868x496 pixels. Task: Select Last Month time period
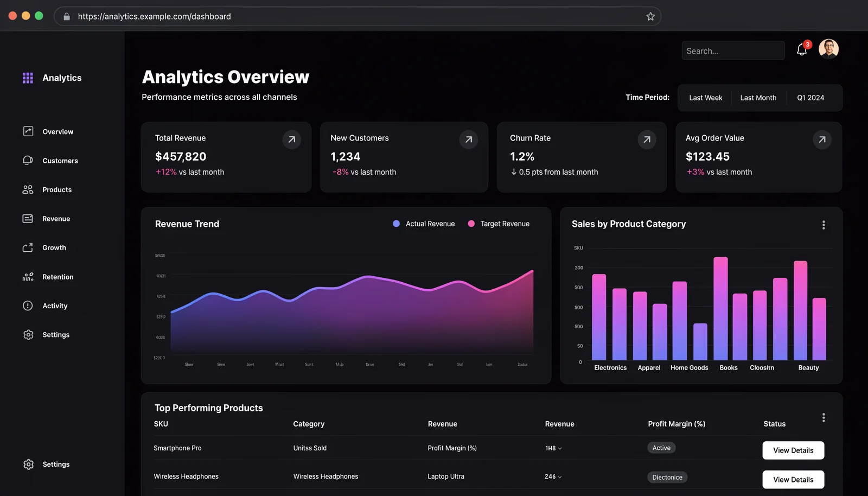758,98
